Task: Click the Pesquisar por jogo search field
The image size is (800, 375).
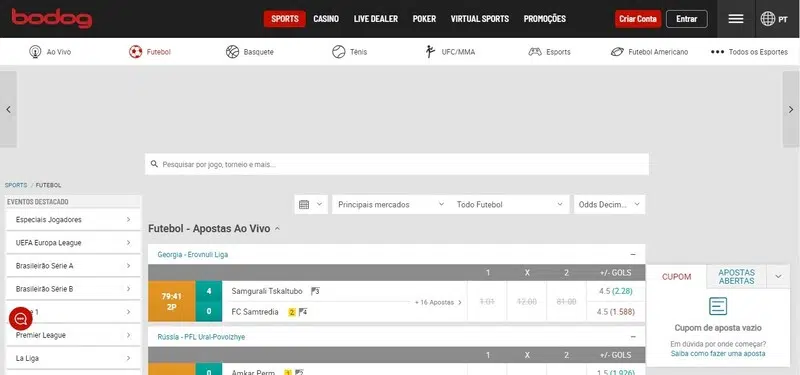Action: pos(397,164)
